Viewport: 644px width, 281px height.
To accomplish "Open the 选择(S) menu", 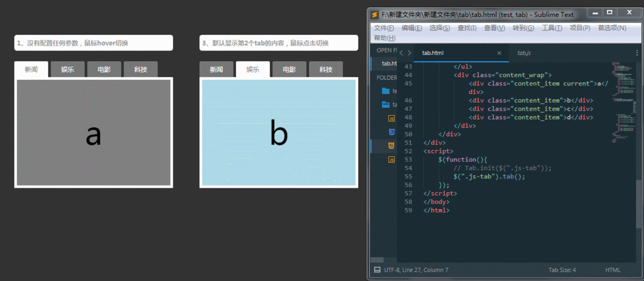I will (440, 28).
